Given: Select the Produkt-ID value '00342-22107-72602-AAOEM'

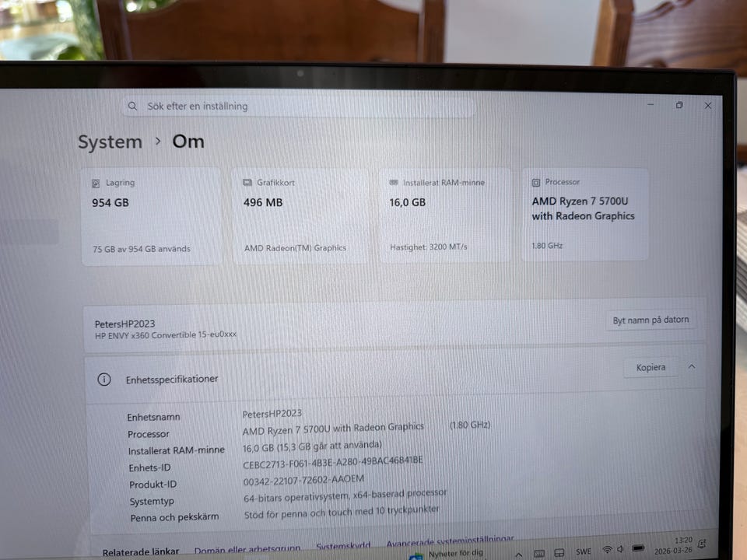Looking at the screenshot, I should [x=303, y=480].
